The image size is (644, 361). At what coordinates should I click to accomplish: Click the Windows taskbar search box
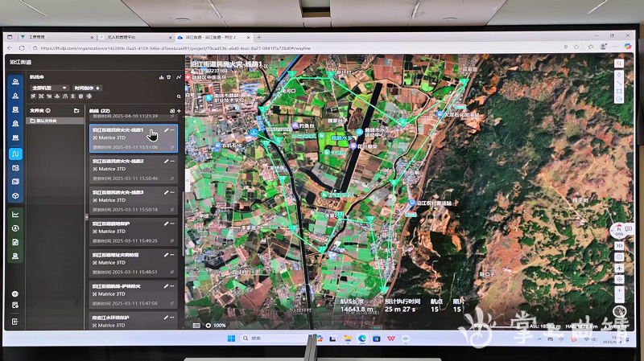266,338
